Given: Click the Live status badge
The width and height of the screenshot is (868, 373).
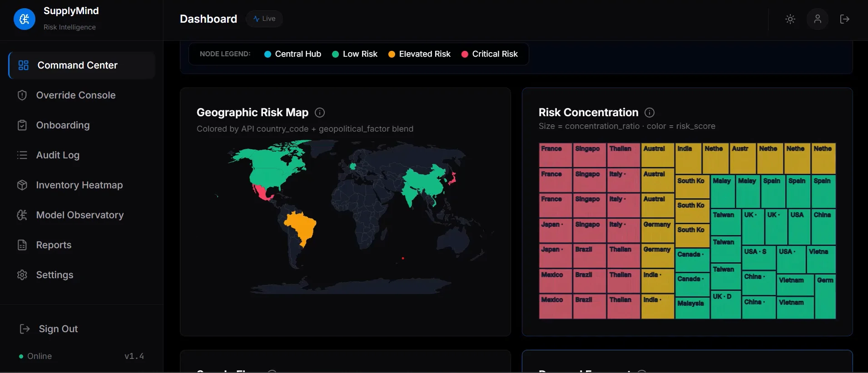Looking at the screenshot, I should coord(264,19).
